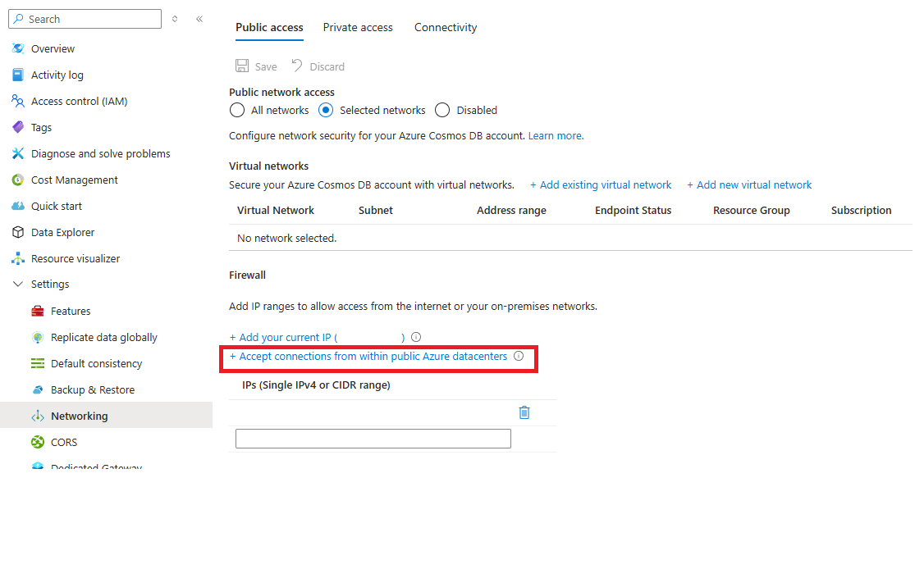The width and height of the screenshot is (924, 569).
Task: Click the info icon beside Accept connections
Action: (518, 356)
